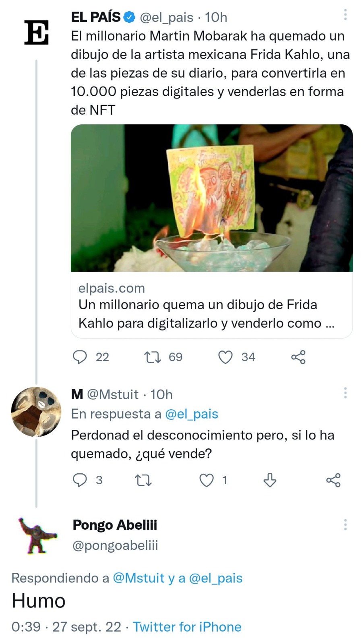Open the more options menu on EL PAÍS tweet

point(345,14)
